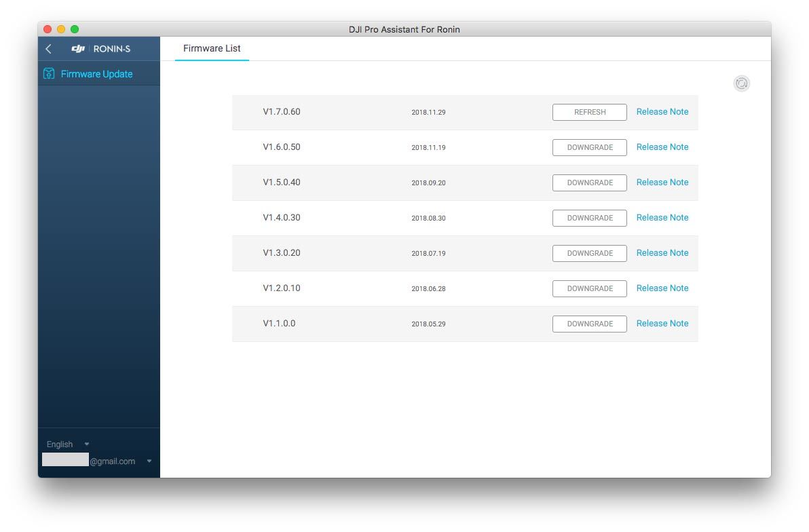Open Release Note for V1.3.0.20
809x532 pixels.
pyautogui.click(x=662, y=253)
